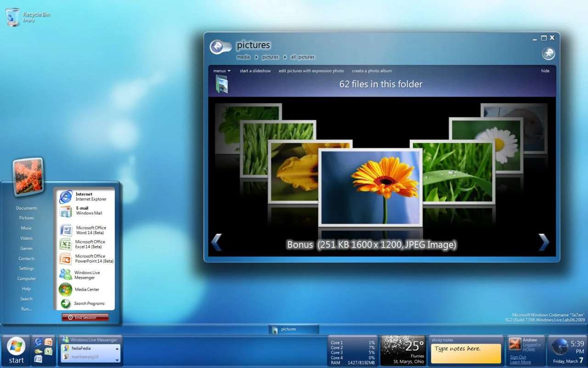This screenshot has height=368, width=588.
Task: Open the menus dropdown in pictures window
Action: click(222, 71)
